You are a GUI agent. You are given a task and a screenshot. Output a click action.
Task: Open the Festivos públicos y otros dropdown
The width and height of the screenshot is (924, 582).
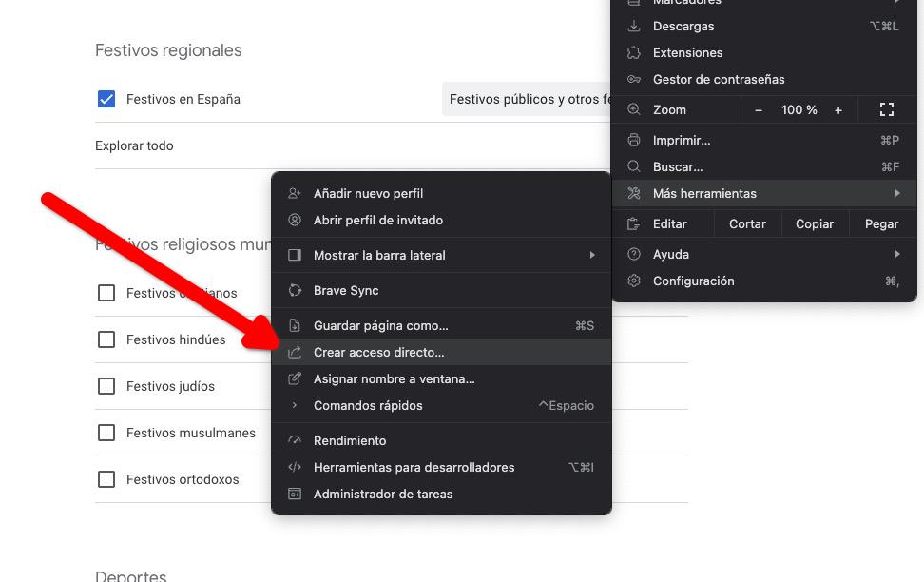(x=527, y=99)
